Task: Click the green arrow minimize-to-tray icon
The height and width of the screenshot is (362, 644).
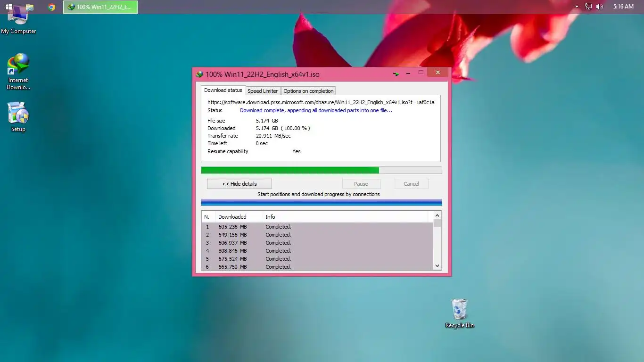Action: (396, 74)
